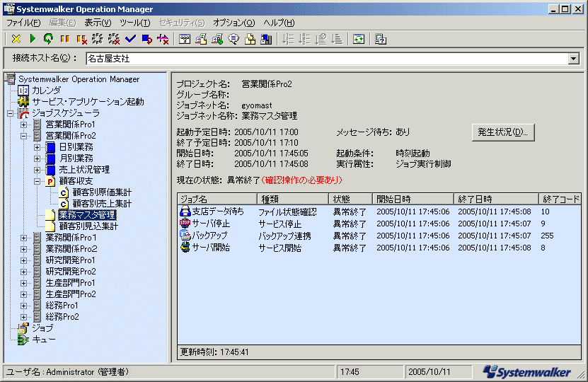Screen dimensions: 588x382
Task: Expand the 営業関係Pro1 project node
Action: click(x=24, y=125)
